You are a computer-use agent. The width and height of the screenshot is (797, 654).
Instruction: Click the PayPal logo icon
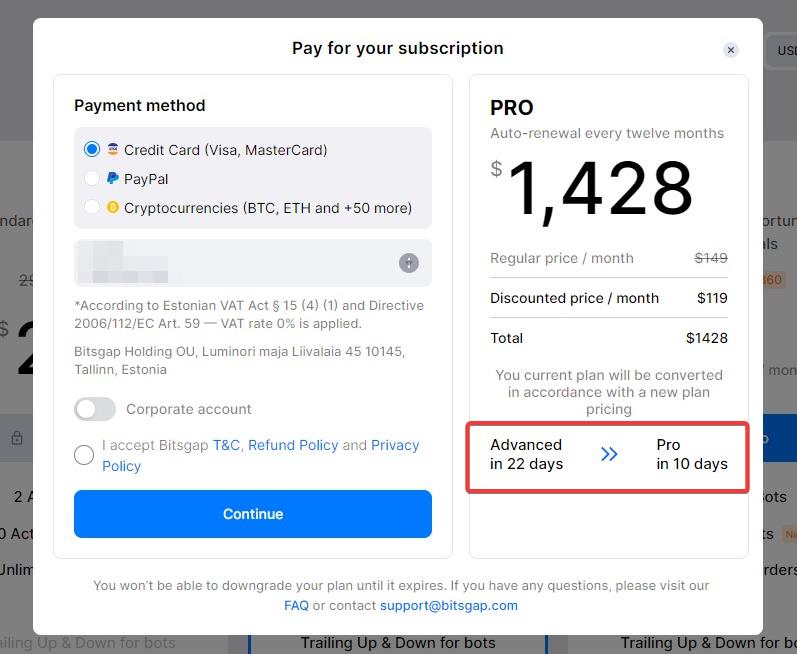[113, 179]
